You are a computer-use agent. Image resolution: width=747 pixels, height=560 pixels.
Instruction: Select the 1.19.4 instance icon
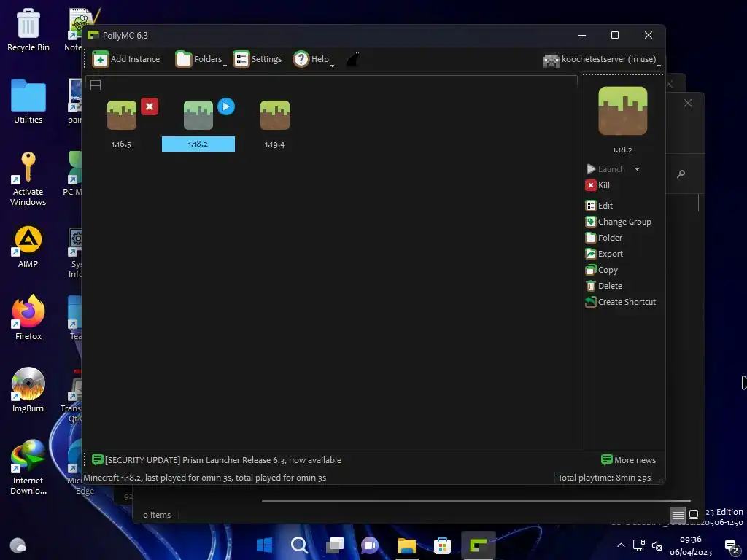(275, 115)
